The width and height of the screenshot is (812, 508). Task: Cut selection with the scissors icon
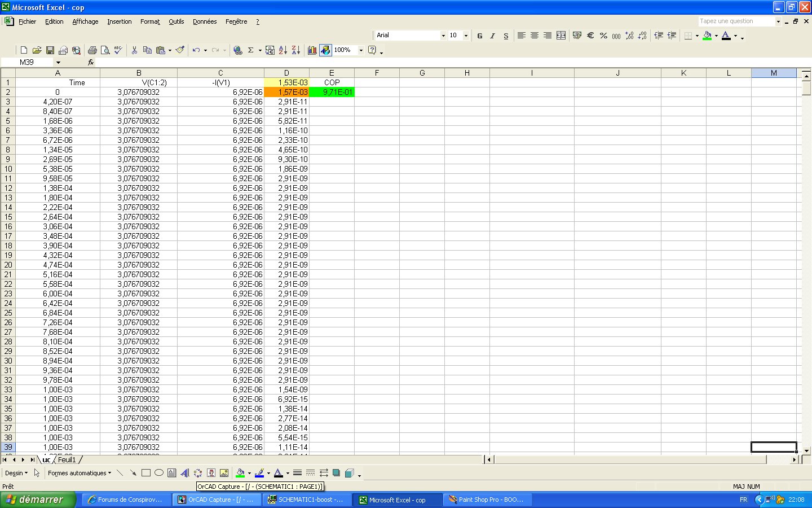(x=134, y=50)
